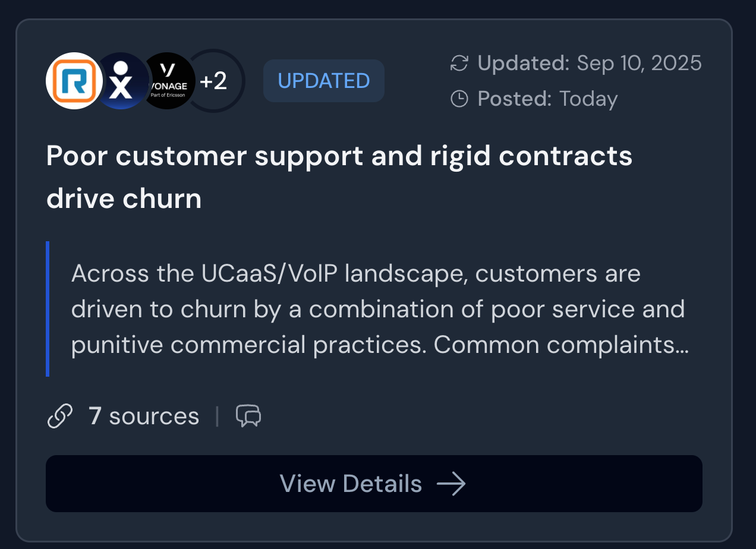Click the RingCentral logo avatar
756x549 pixels.
pos(73,80)
